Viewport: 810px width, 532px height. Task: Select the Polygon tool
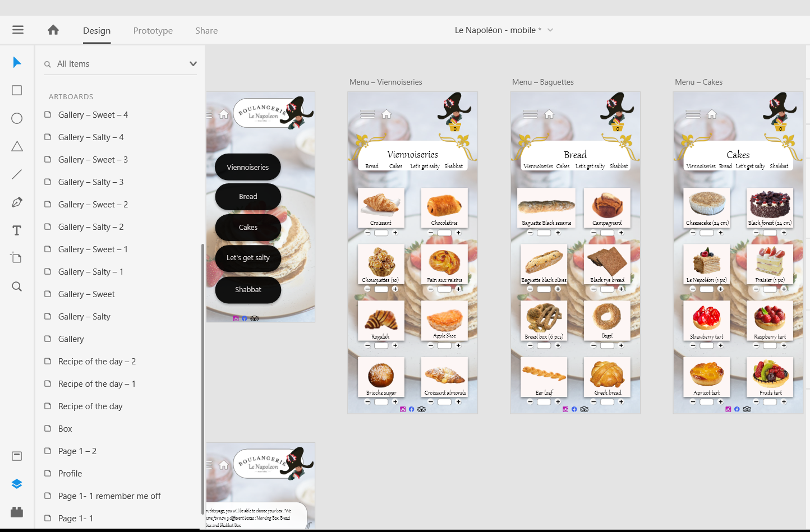[x=16, y=146]
